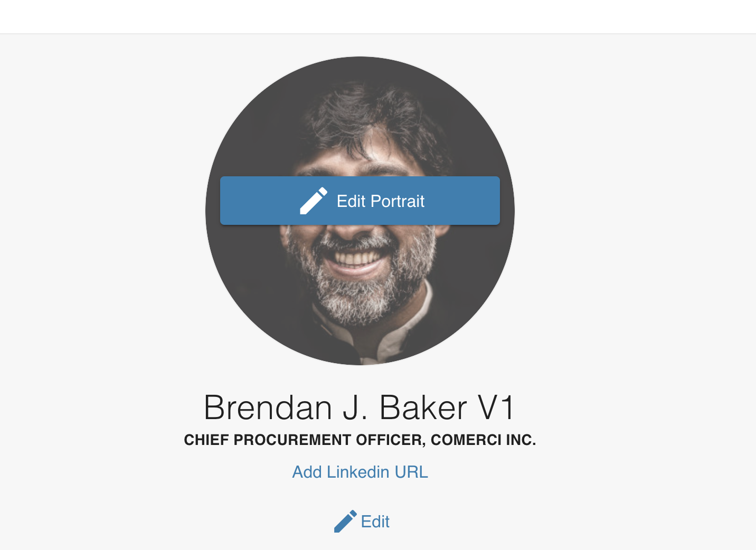Image resolution: width=756 pixels, height=550 pixels.
Task: Click the first name "Brendan" in the heading
Action: tap(268, 407)
